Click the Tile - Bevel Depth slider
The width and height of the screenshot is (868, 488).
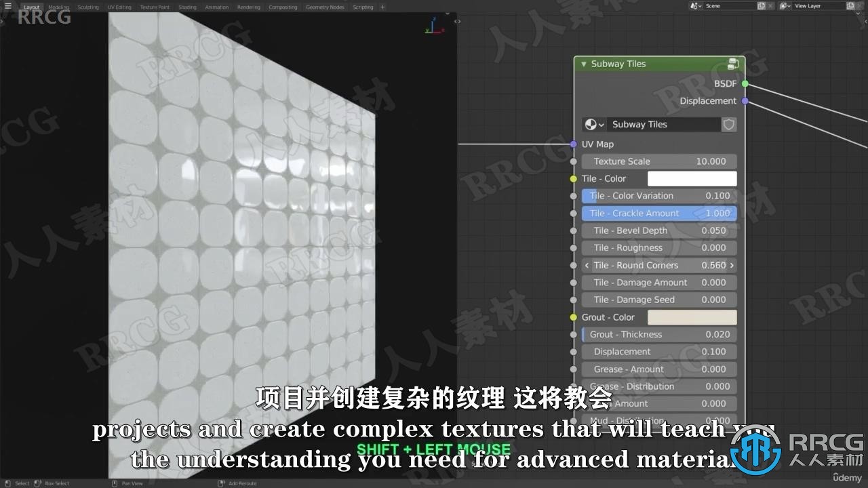point(659,230)
